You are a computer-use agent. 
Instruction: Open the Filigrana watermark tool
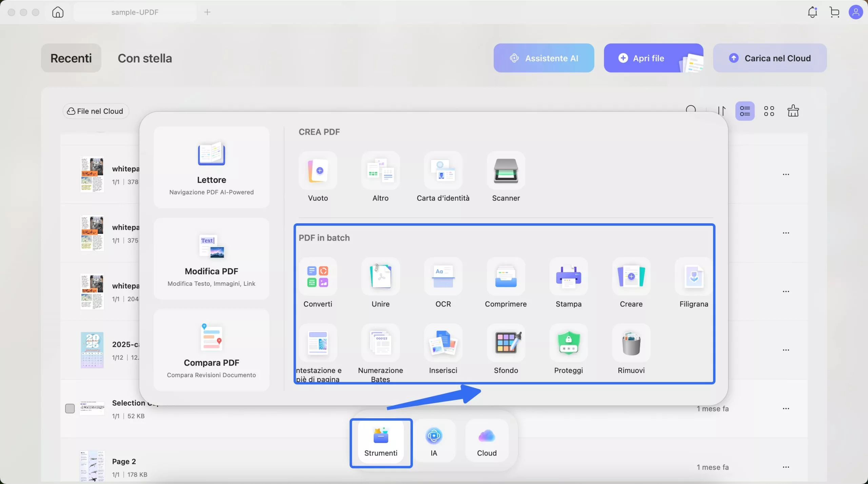[x=693, y=276]
